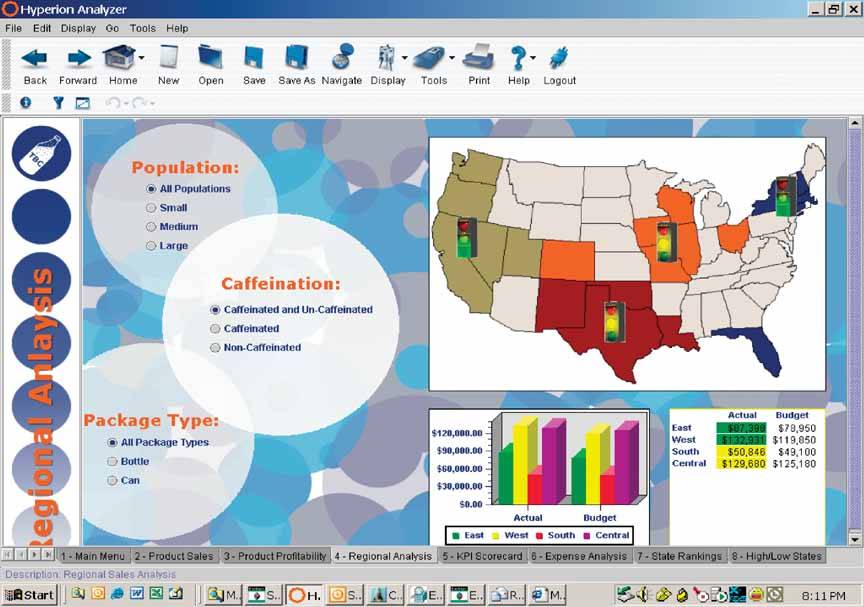Click the blue information icon
Screen dimensions: 864x607
click(x=25, y=102)
